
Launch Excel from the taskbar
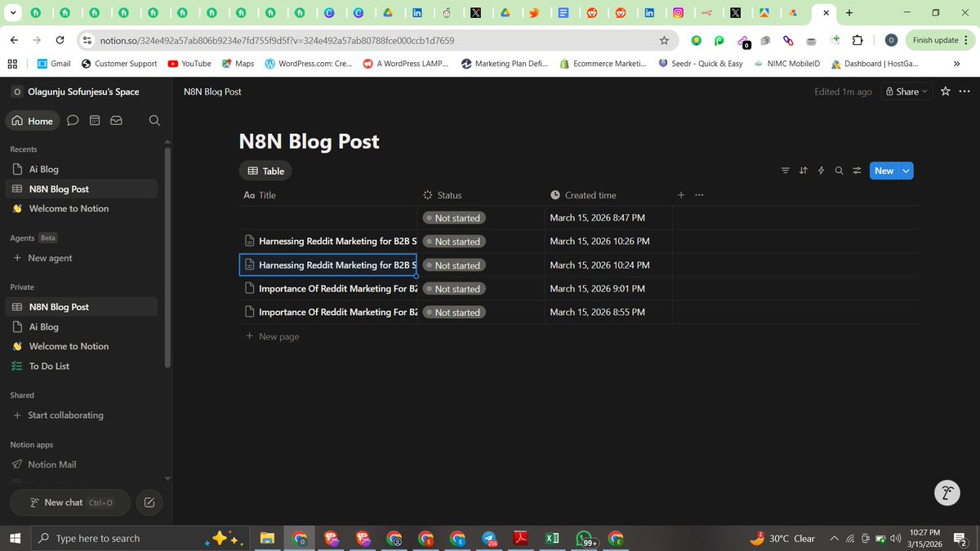pos(552,539)
